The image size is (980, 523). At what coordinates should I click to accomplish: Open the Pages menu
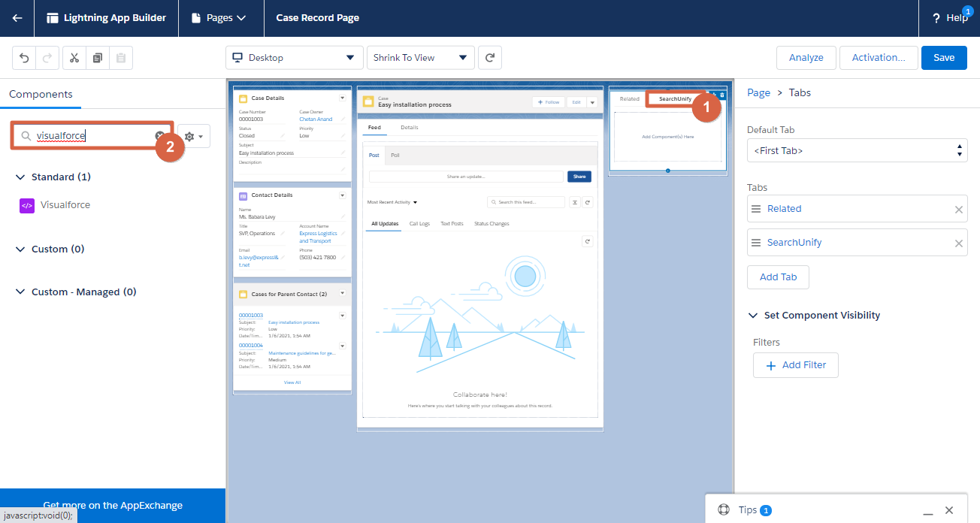(x=220, y=18)
